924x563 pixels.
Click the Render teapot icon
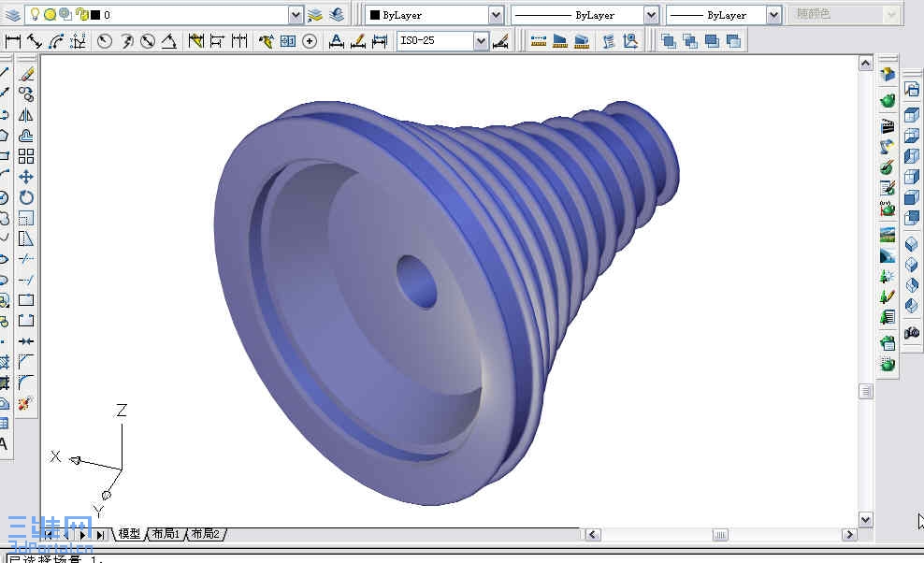click(888, 100)
